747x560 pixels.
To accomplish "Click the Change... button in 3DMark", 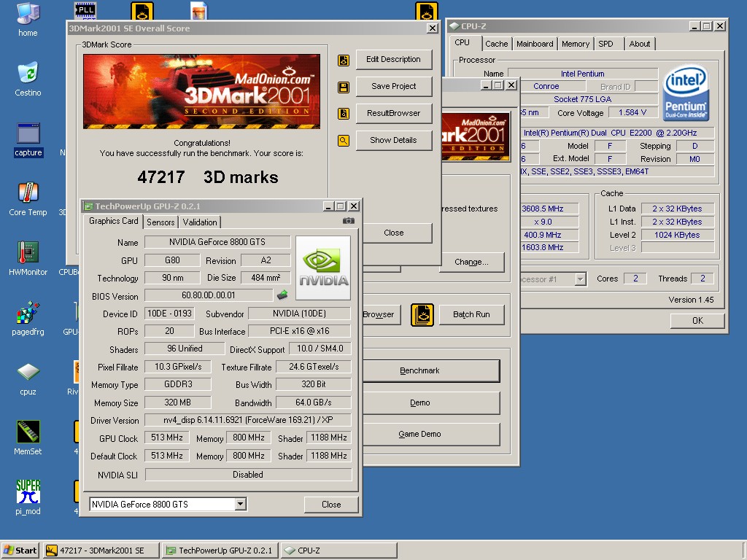I will pyautogui.click(x=471, y=262).
